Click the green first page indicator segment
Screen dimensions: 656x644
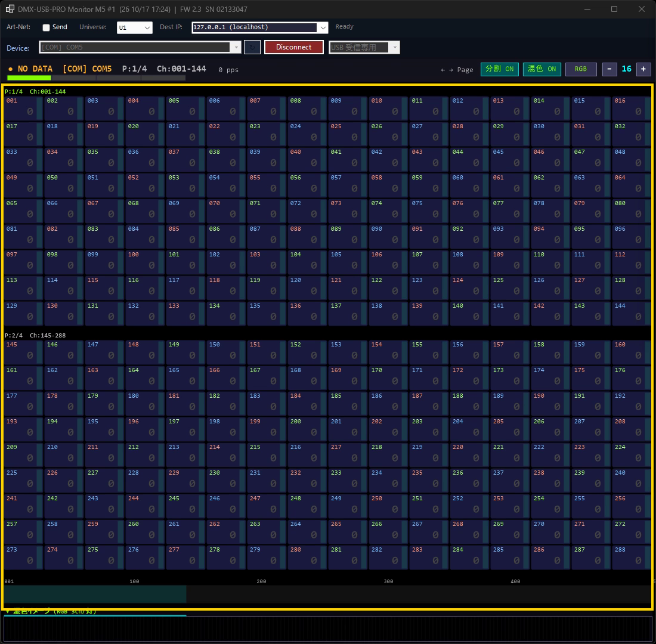click(29, 78)
